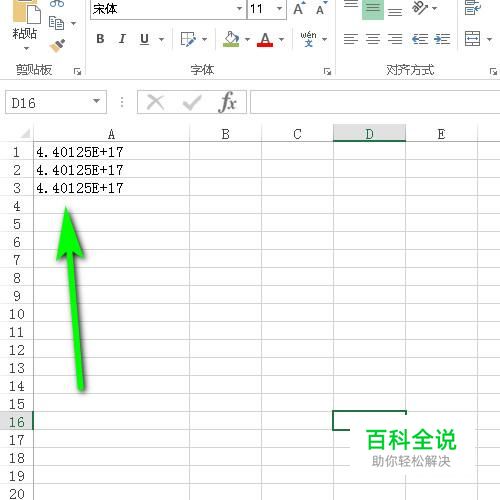Image resolution: width=500 pixels, height=500 pixels.
Task: Toggle underline formatting
Action: (x=144, y=39)
